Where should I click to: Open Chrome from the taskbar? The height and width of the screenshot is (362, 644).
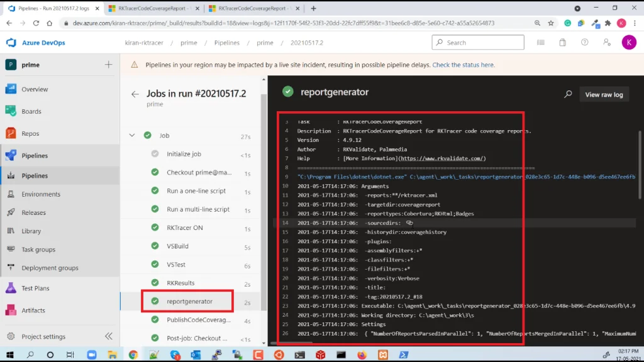pyautogui.click(x=133, y=354)
